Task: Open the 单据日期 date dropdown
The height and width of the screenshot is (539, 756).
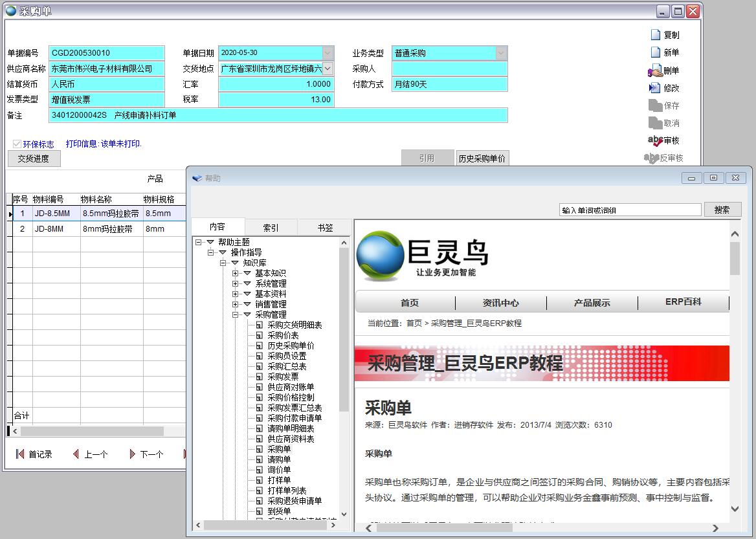Action: coord(328,53)
